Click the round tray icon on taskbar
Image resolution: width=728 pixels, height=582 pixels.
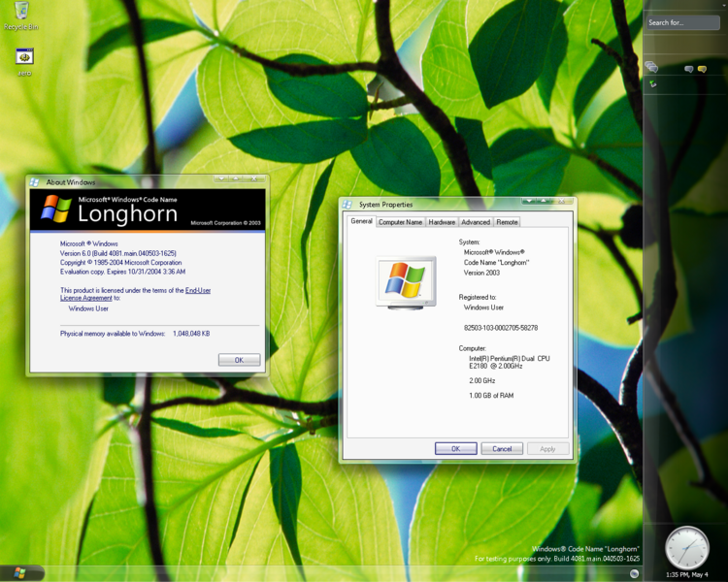tap(634, 573)
